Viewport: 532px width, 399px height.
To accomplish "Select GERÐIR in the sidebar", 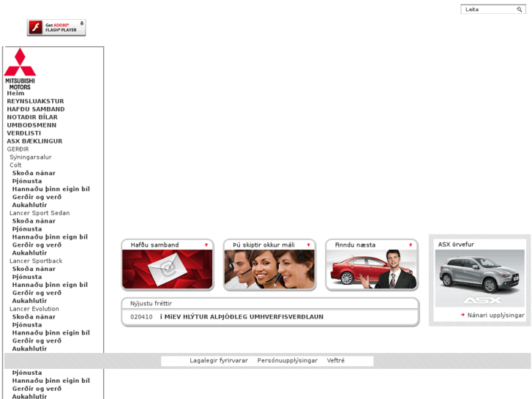I will tap(18, 149).
